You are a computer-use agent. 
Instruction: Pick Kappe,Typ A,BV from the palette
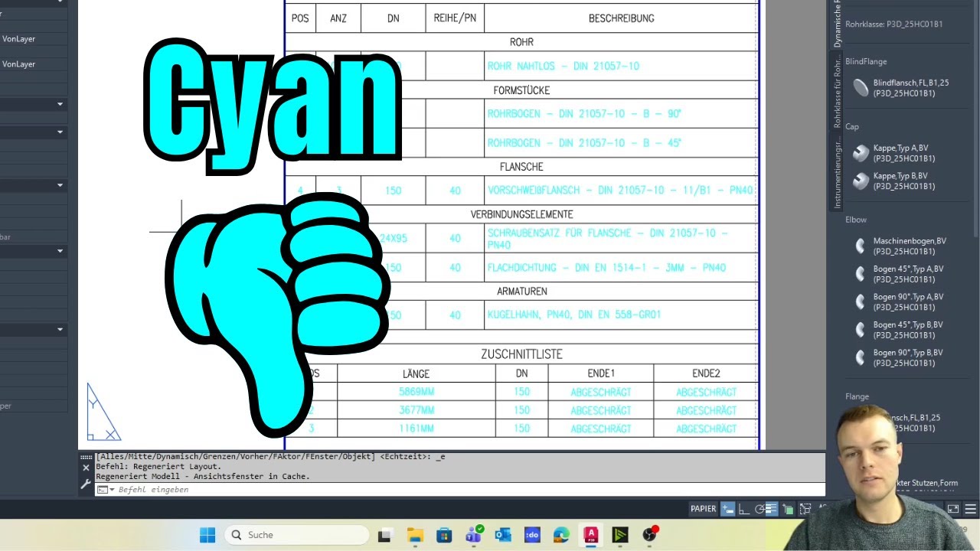[x=903, y=153]
